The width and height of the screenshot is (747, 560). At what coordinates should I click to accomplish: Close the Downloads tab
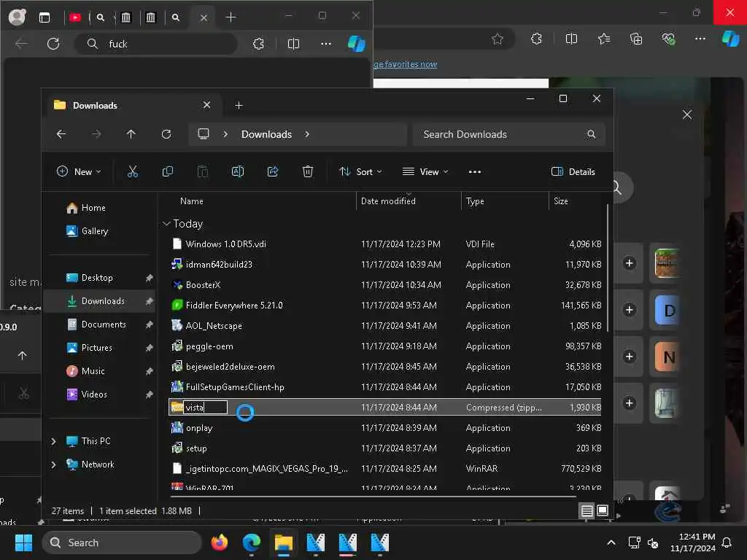coord(206,105)
